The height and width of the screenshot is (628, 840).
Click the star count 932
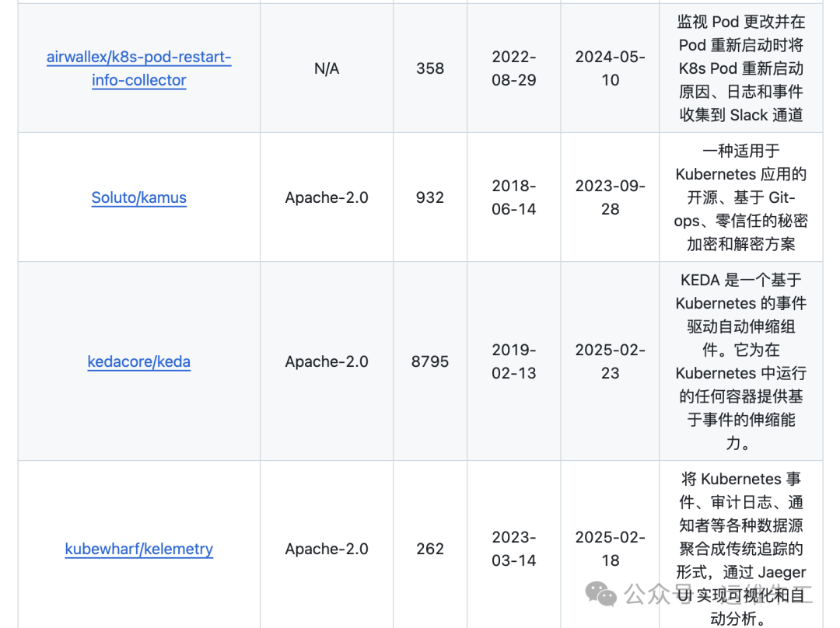click(x=430, y=197)
